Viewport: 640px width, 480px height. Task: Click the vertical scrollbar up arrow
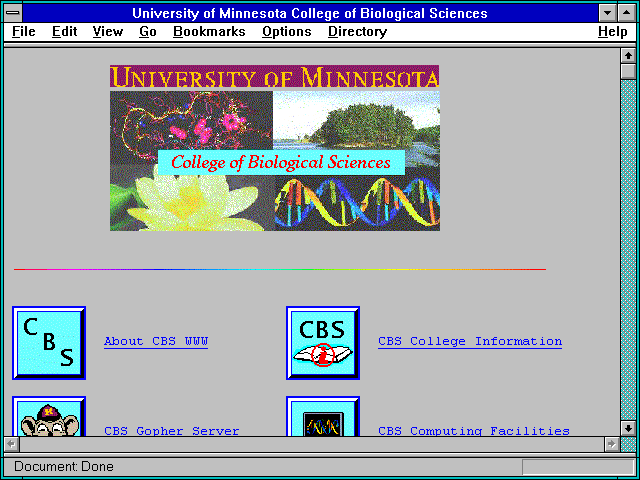click(x=628, y=56)
